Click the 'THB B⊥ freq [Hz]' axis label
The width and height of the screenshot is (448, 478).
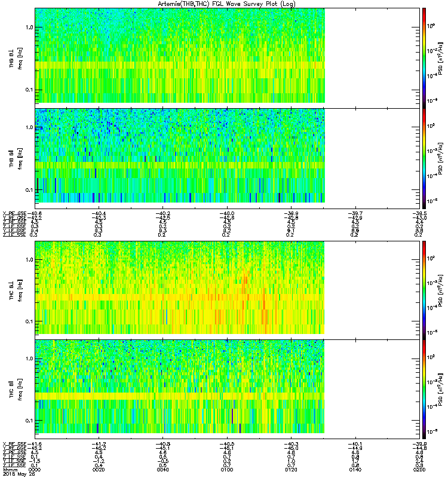(x=16, y=58)
